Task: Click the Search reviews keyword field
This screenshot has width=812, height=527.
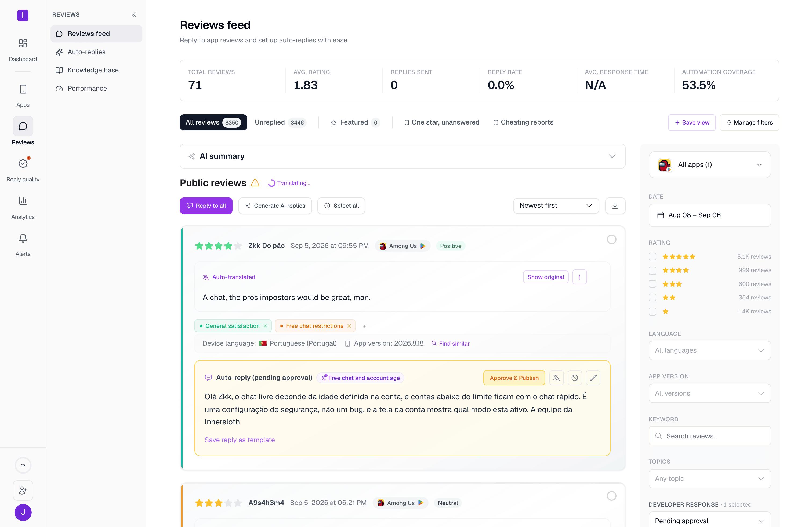Action: (x=710, y=436)
